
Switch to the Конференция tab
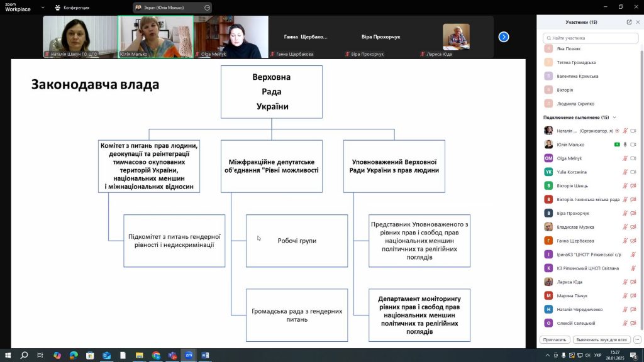coord(72,8)
